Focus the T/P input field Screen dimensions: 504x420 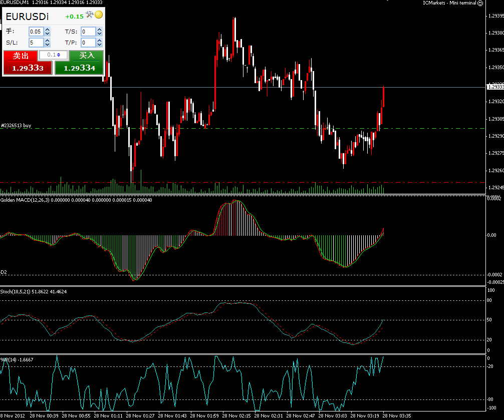88,43
